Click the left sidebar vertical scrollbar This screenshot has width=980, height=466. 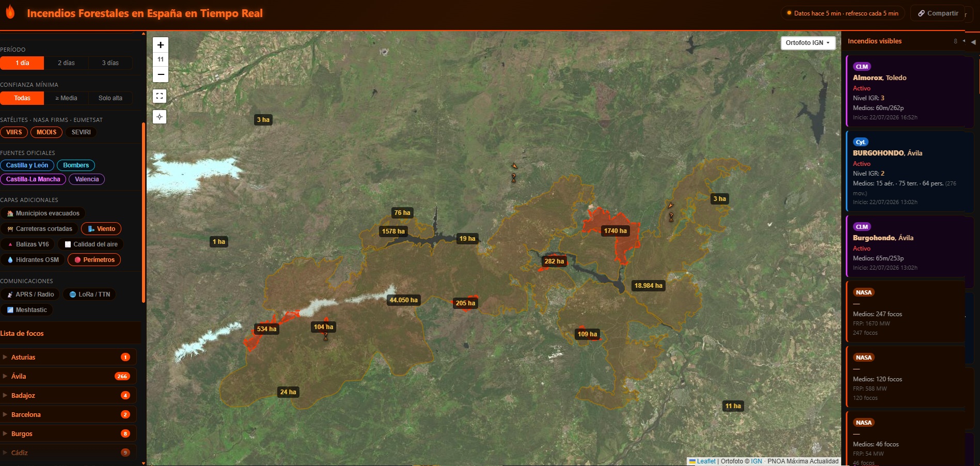[x=144, y=212]
